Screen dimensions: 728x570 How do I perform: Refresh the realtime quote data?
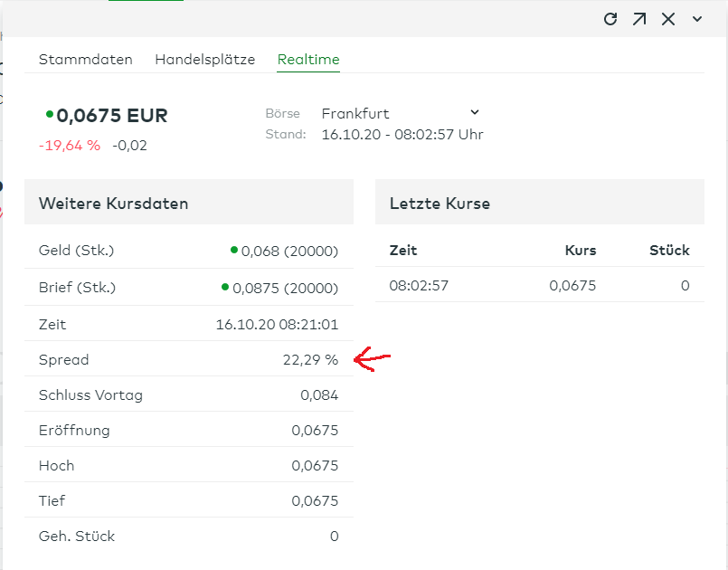tap(610, 18)
